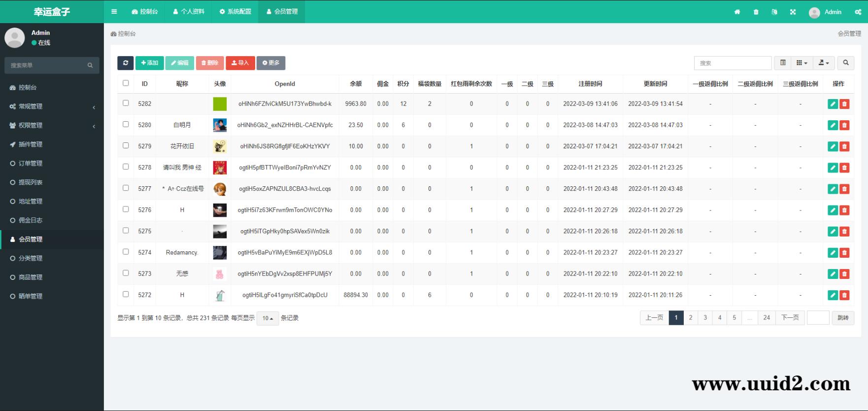
Task: Open the home icon in top bar
Action: (x=737, y=12)
